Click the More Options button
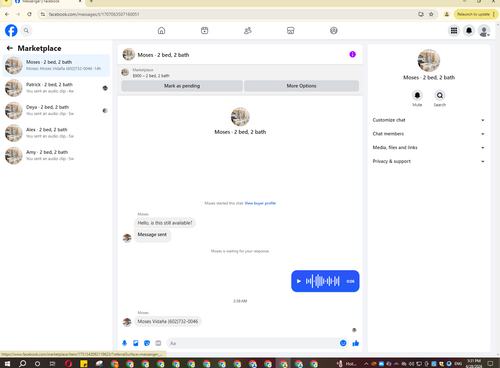 click(301, 86)
